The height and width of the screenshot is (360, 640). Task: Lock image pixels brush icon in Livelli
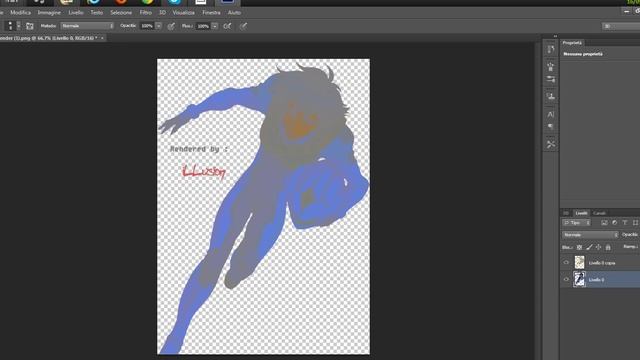click(589, 247)
